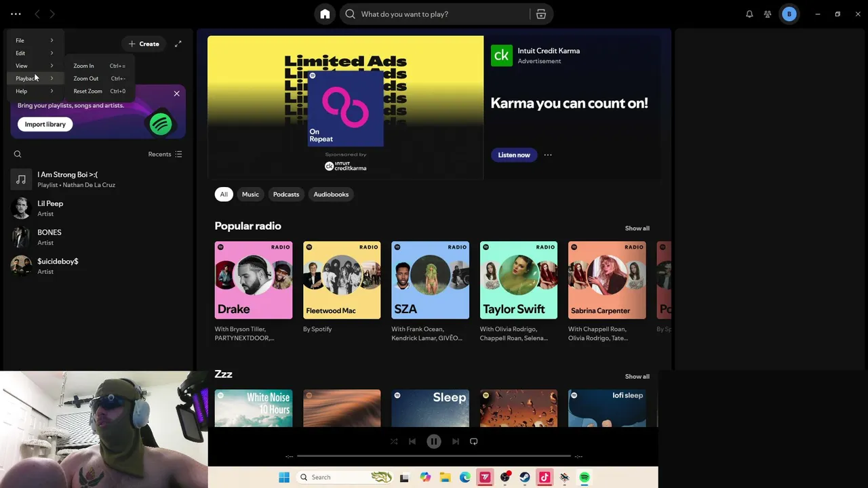Go forward with the right arrow
The height and width of the screenshot is (488, 868).
pyautogui.click(x=52, y=14)
